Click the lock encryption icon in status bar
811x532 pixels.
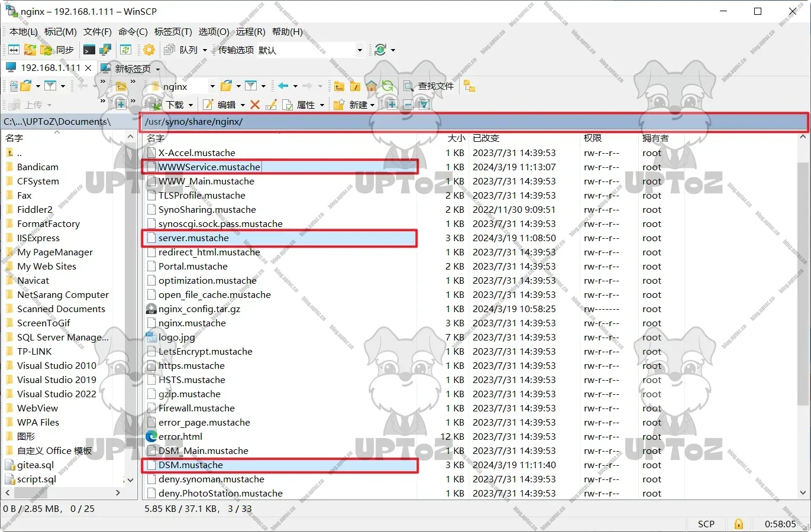tap(738, 524)
